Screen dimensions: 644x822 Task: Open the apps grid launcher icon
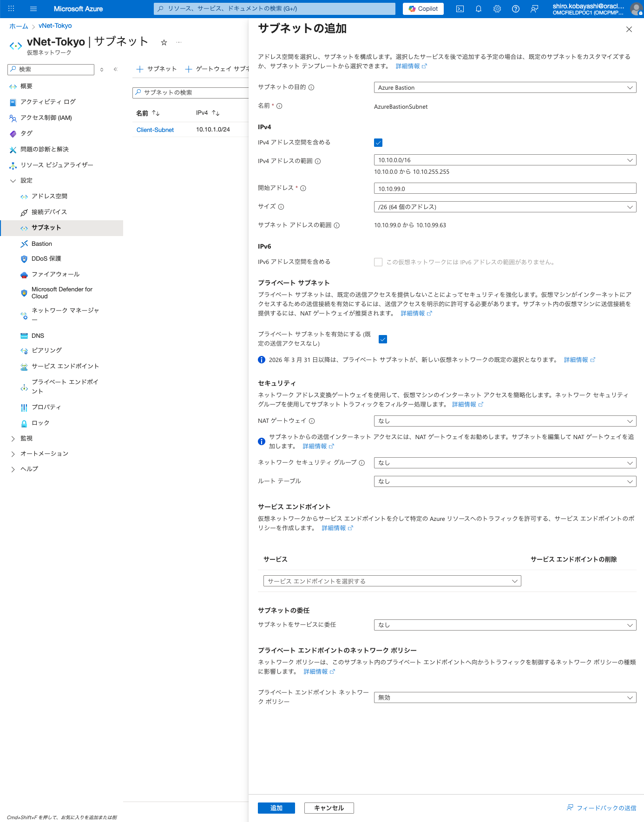pos(11,9)
